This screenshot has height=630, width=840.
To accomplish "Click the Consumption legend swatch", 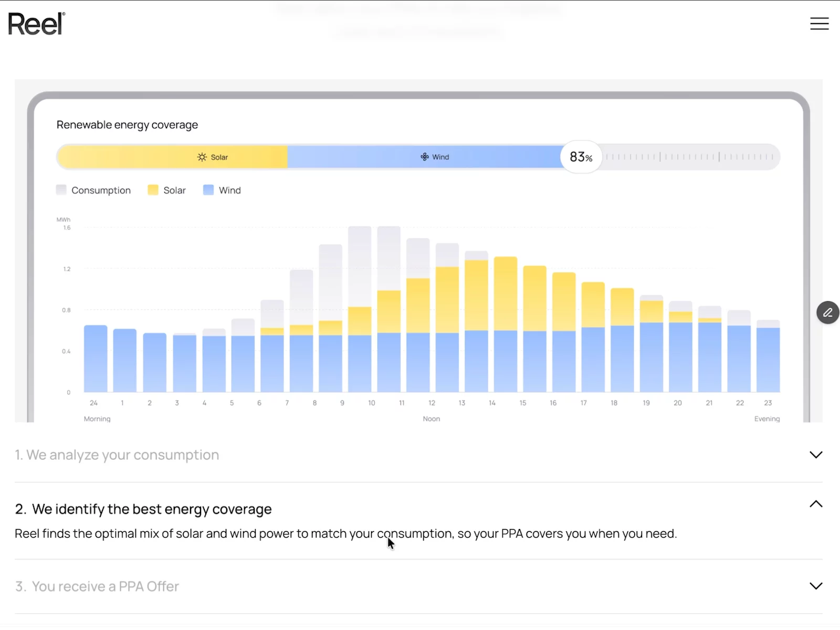I will [61, 190].
